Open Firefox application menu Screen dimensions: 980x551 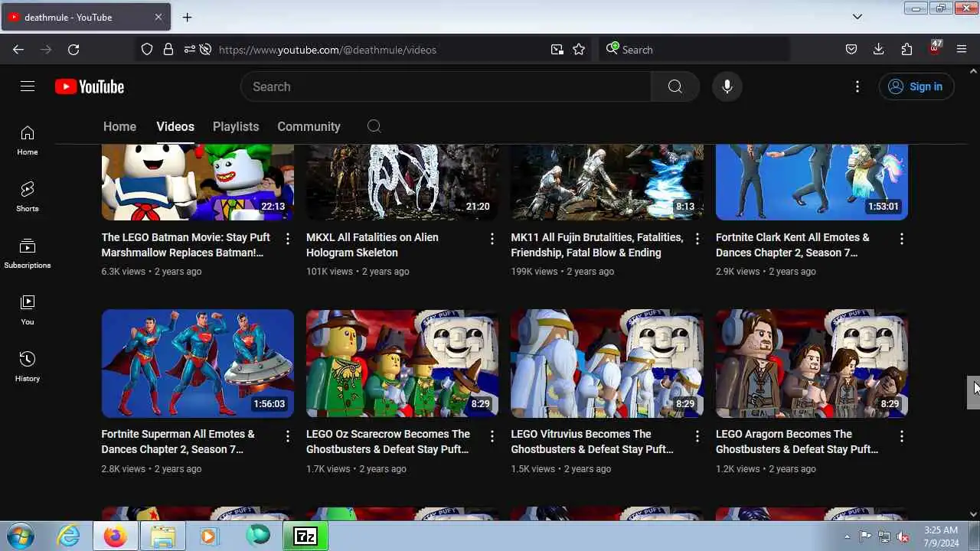[x=962, y=49]
